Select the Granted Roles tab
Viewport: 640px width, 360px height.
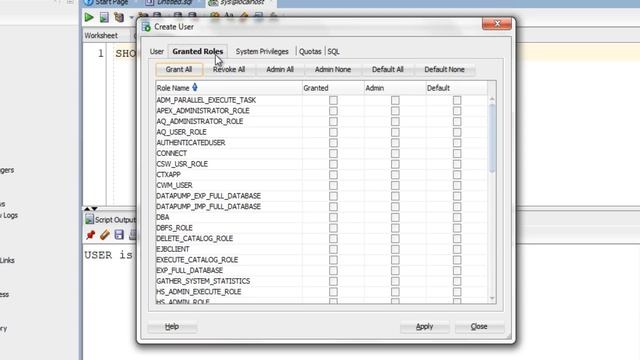pyautogui.click(x=198, y=51)
